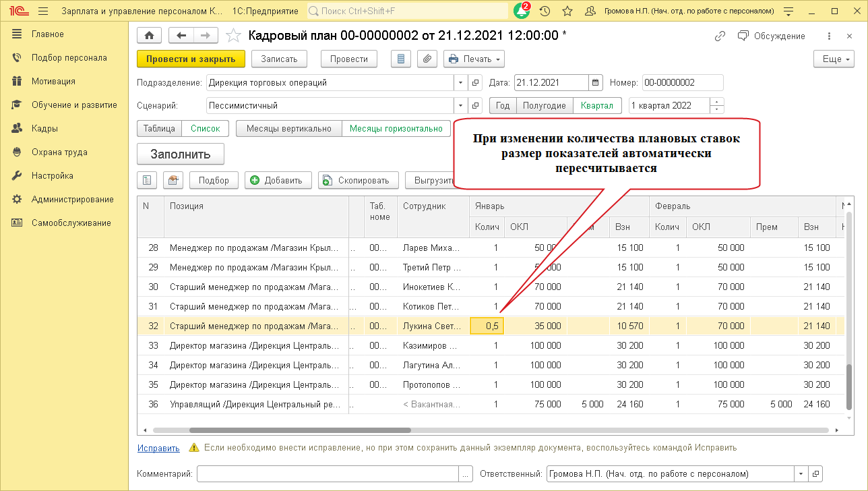The height and width of the screenshot is (491, 868).
Task: Get link to document chain icon
Action: (x=720, y=36)
